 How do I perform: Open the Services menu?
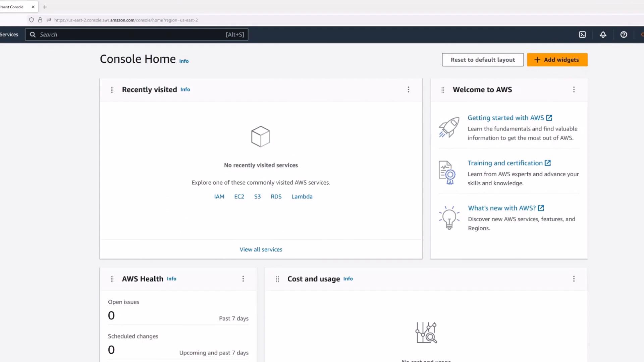click(9, 35)
